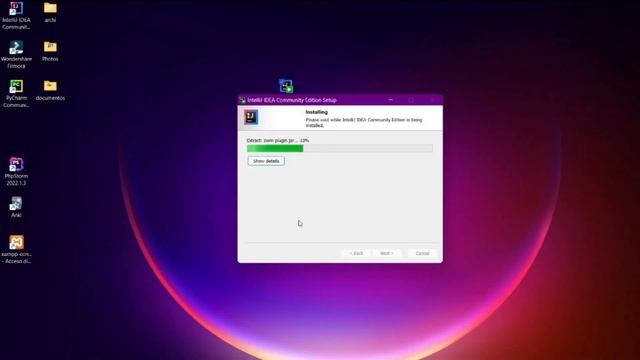The width and height of the screenshot is (640, 360).
Task: Click Show details button in installer
Action: (x=266, y=161)
